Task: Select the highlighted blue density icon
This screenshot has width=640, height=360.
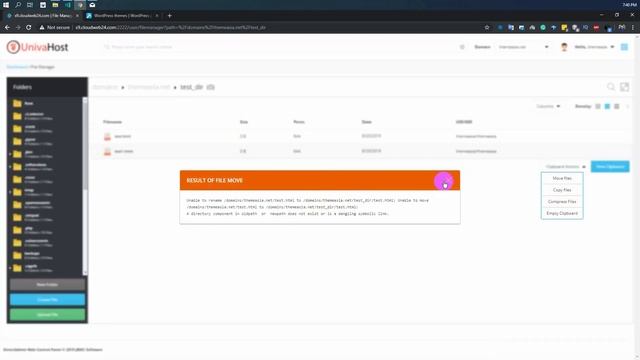Action: point(607,107)
